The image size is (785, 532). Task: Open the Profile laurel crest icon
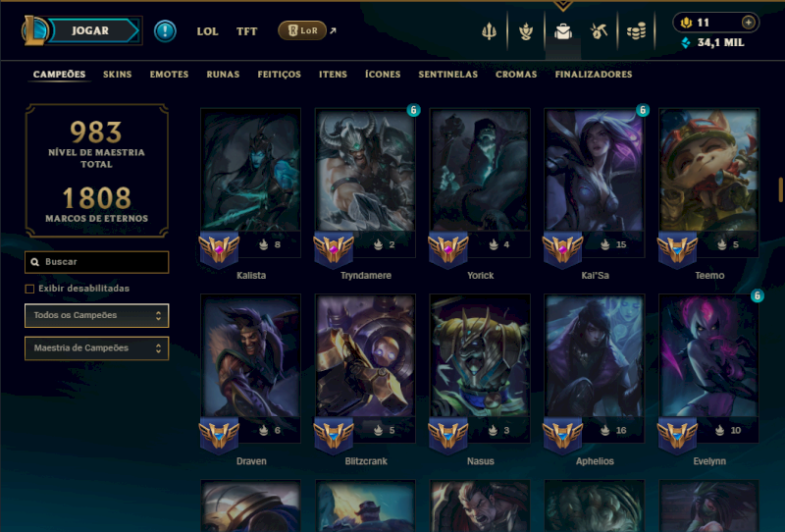tap(526, 31)
